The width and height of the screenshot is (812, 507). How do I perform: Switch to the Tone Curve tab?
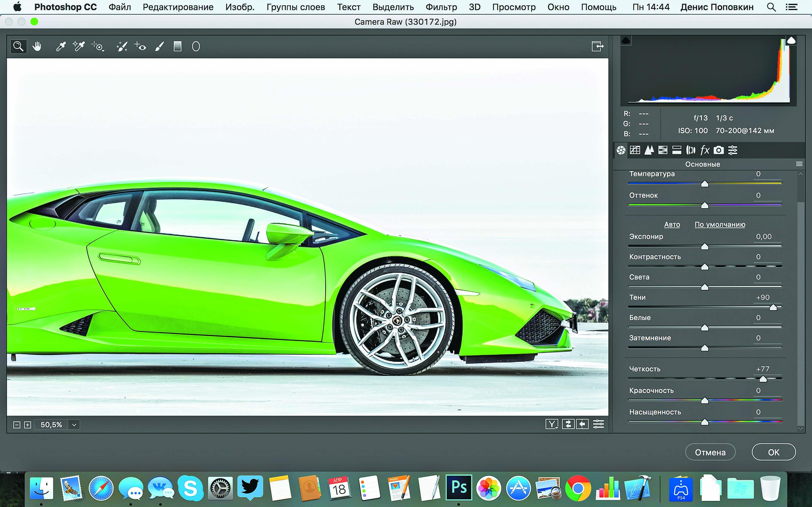tap(635, 150)
